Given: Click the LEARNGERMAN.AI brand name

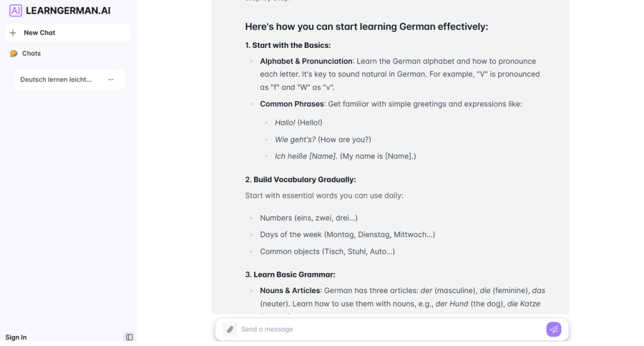Looking at the screenshot, I should [x=68, y=10].
